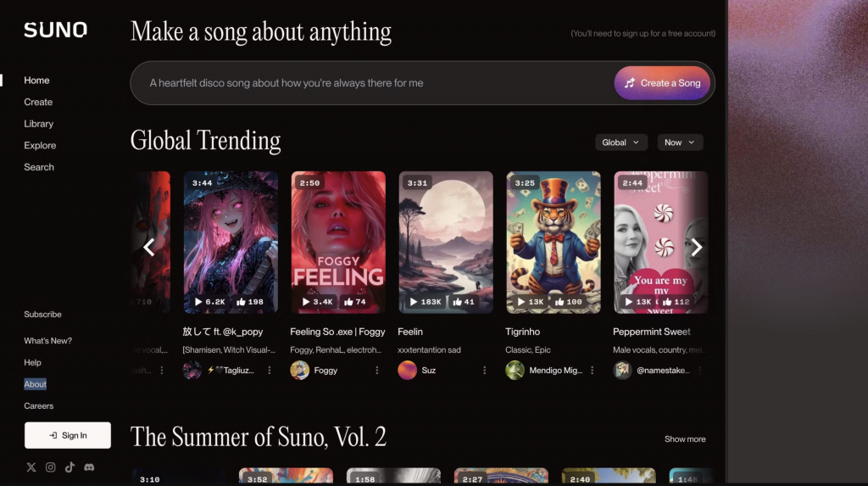Click Foggy's artist avatar
This screenshot has height=486, width=868.
(x=299, y=370)
